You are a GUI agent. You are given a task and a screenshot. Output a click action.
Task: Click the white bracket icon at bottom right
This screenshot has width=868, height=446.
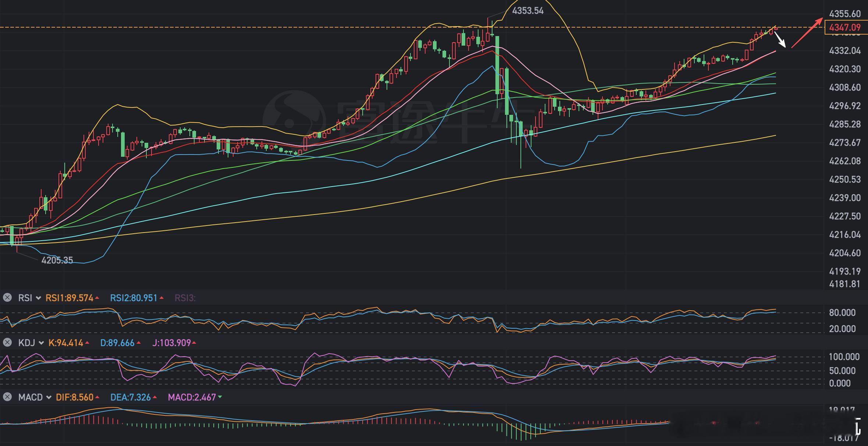pyautogui.click(x=858, y=427)
